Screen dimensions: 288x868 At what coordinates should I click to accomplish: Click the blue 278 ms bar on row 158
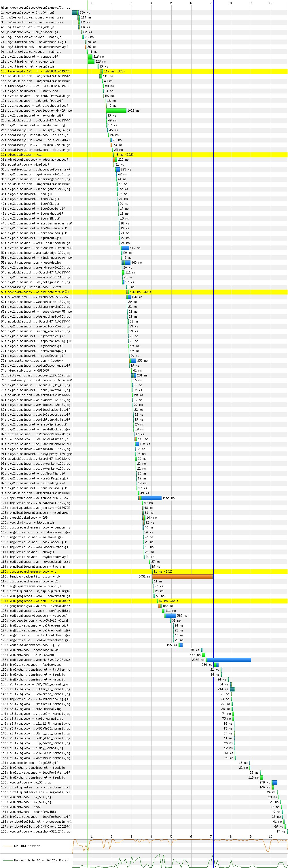[274, 782]
